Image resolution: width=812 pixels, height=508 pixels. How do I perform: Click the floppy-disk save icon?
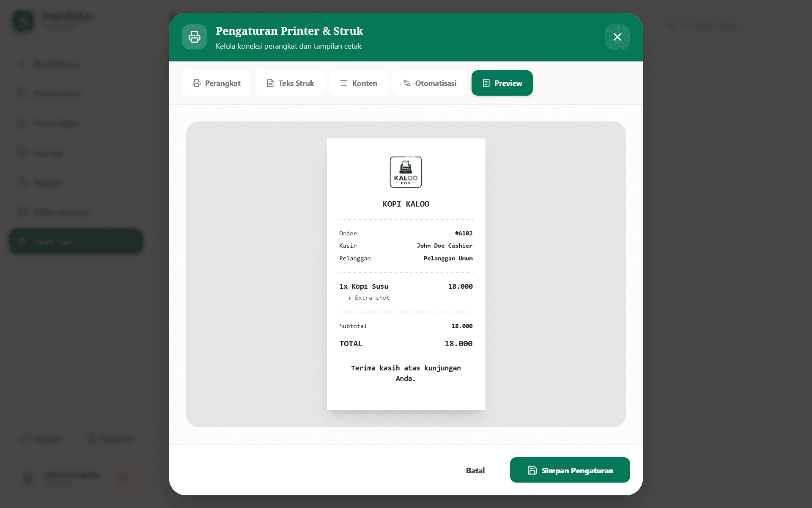coord(532,470)
